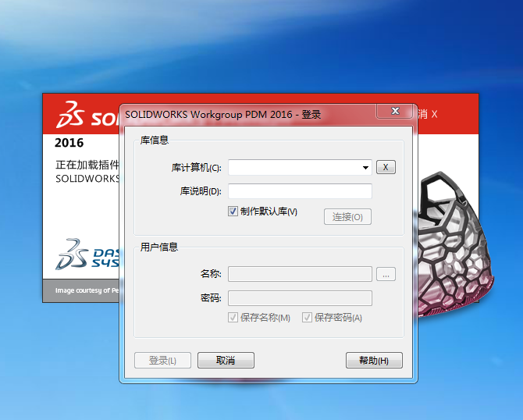Click the Dassault Systemes logo
Image resolution: width=523 pixels, height=420 pixels.
(87, 254)
